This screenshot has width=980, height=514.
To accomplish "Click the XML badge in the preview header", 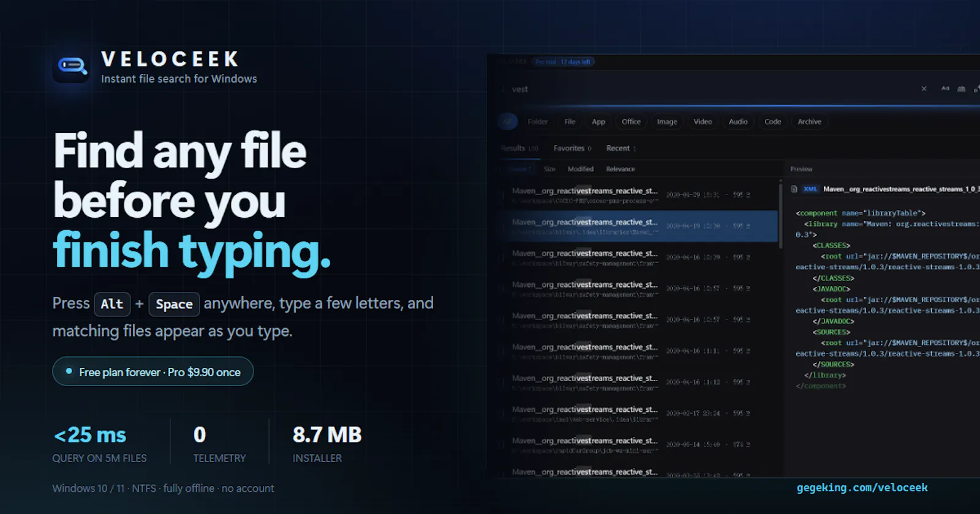I will (x=810, y=189).
